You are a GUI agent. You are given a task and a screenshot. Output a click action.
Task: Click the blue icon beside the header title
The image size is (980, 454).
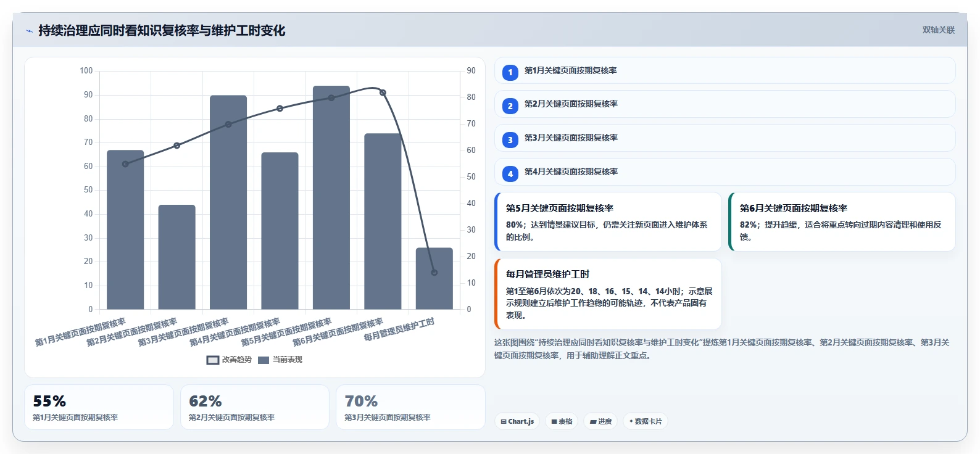[x=29, y=31]
